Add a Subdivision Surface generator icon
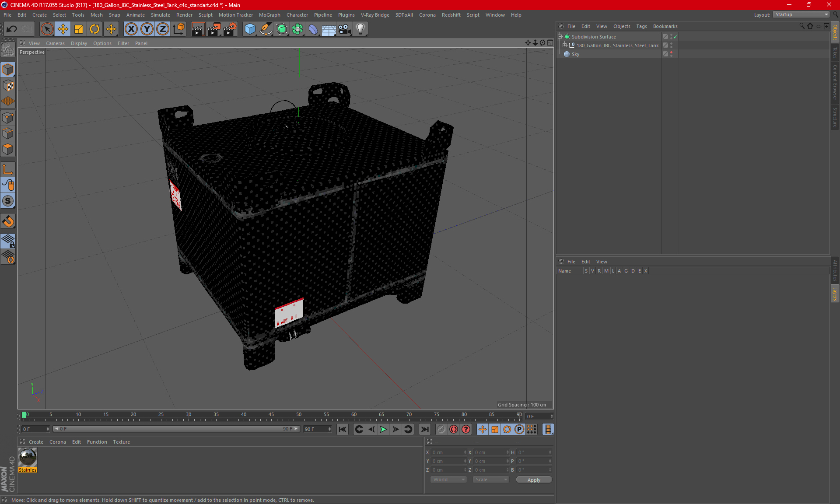The width and height of the screenshot is (840, 504). [x=282, y=29]
